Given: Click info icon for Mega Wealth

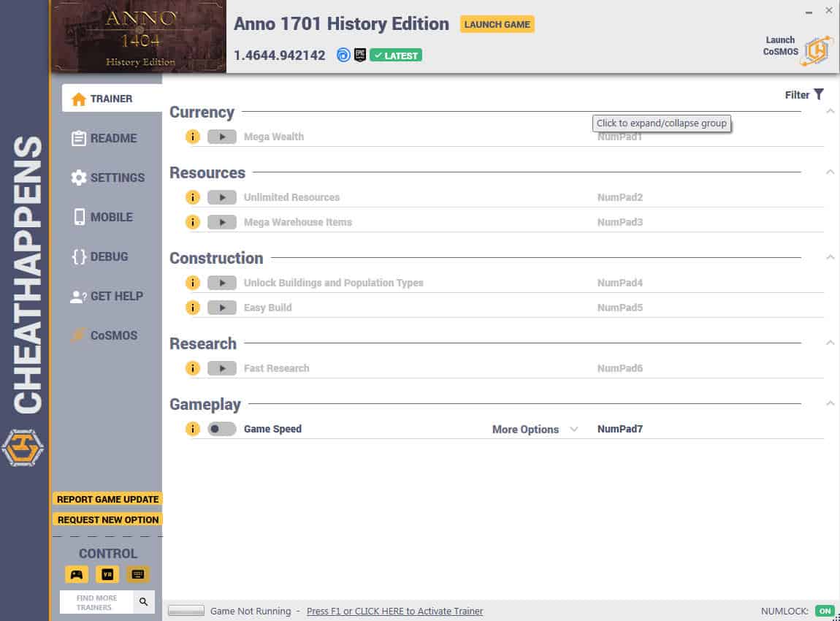Looking at the screenshot, I should (x=192, y=137).
